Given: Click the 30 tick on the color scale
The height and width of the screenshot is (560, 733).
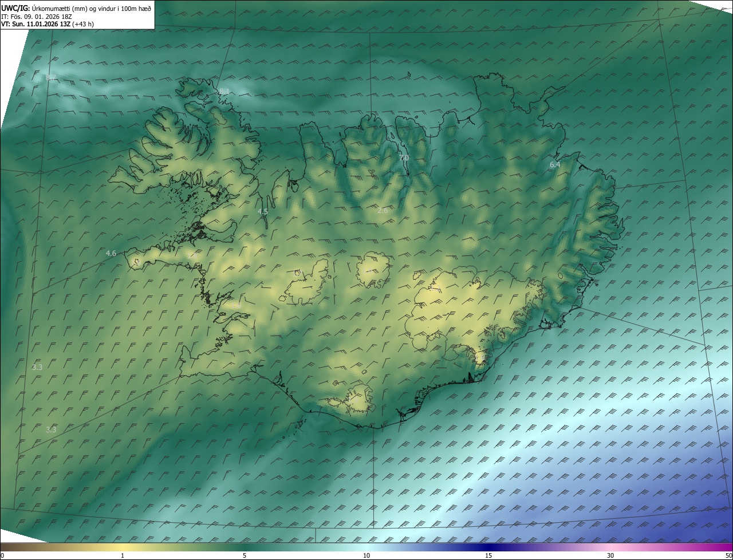Looking at the screenshot, I should pos(610,555).
